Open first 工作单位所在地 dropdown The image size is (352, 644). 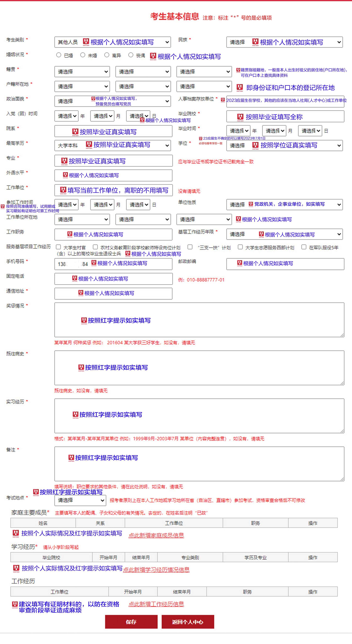click(x=82, y=219)
